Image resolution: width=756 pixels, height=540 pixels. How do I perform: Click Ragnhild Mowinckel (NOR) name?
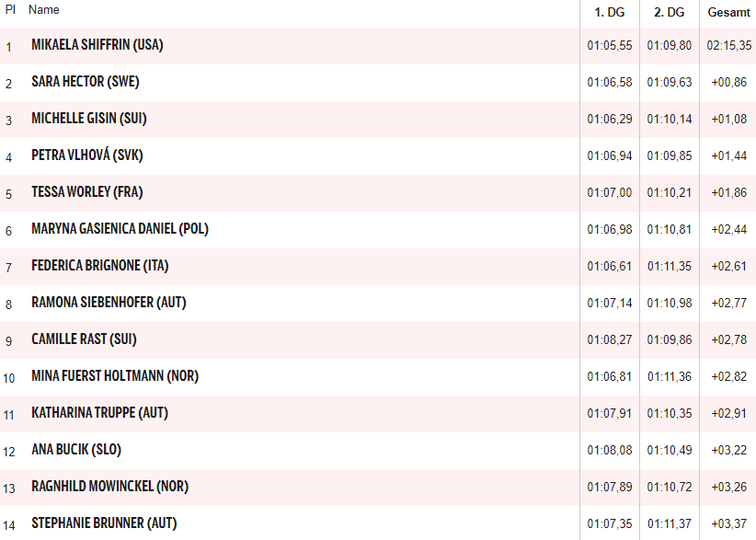[x=109, y=487]
